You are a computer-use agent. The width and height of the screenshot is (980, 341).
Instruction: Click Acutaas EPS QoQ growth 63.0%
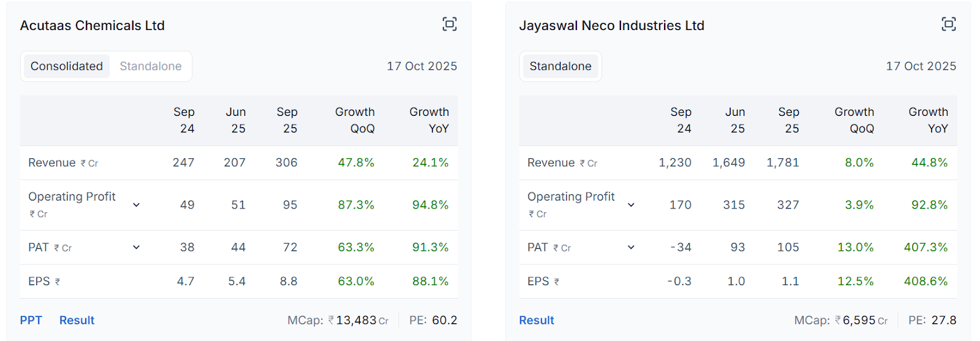point(356,282)
